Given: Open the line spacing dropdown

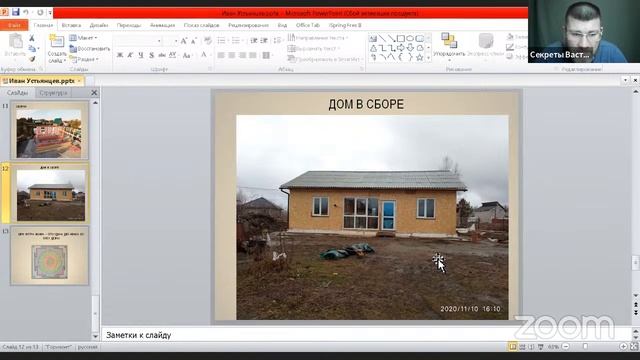Looking at the screenshot, I should point(278,41).
